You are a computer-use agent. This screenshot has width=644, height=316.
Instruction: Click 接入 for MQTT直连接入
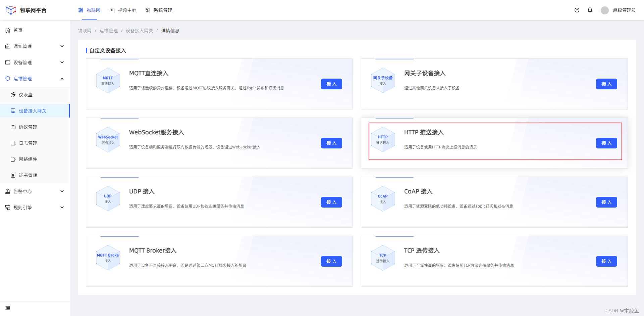(331, 84)
